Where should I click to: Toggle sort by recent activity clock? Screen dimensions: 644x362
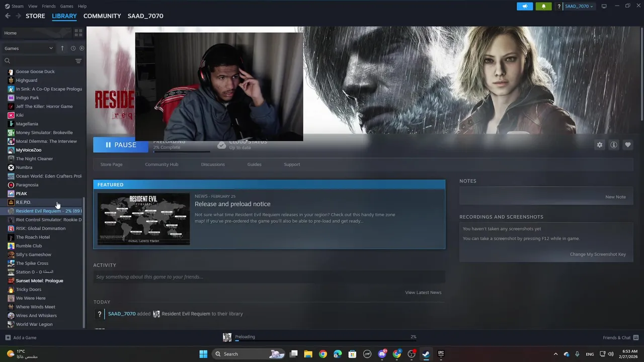tap(73, 48)
